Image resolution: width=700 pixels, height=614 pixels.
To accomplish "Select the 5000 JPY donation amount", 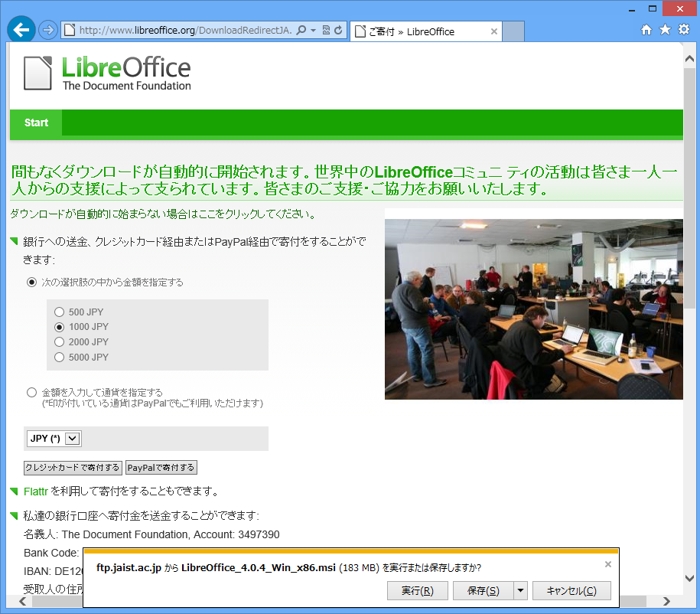I will pyautogui.click(x=59, y=358).
